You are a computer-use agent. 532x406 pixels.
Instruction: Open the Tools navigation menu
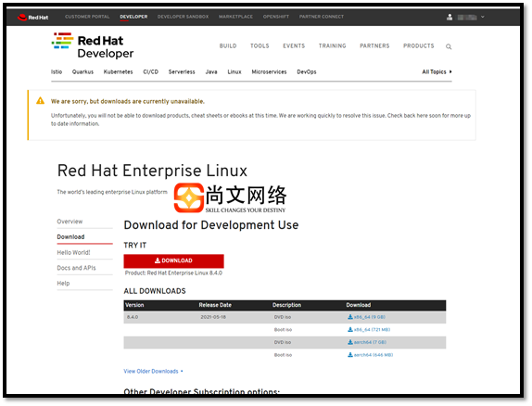tap(260, 45)
